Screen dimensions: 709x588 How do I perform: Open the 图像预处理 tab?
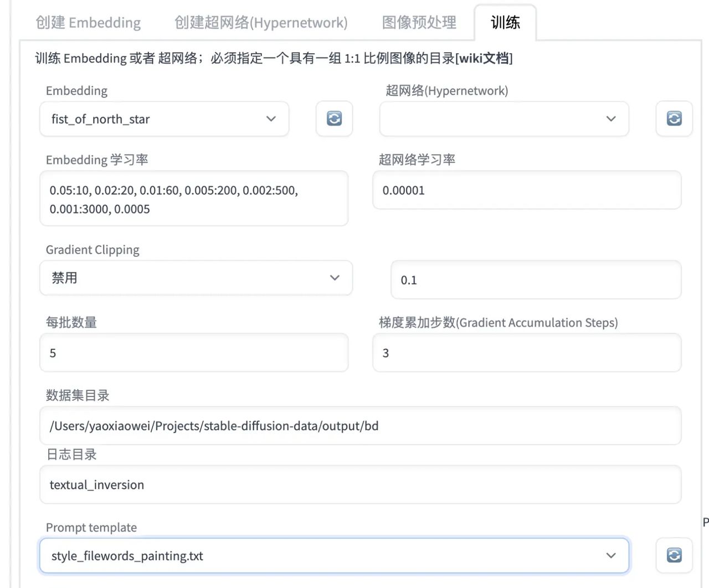[418, 23]
